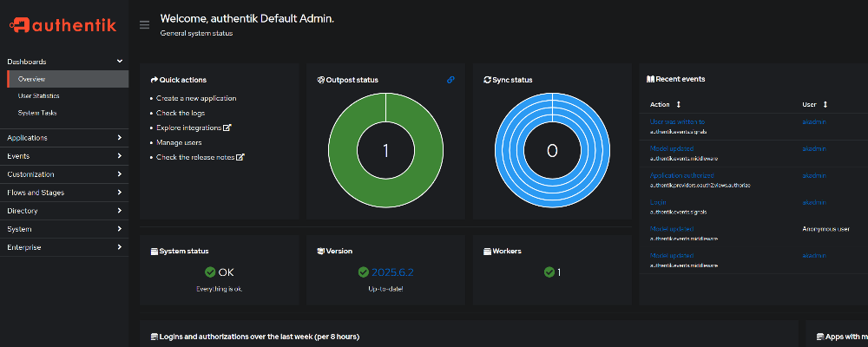Click green check next to 2025.6.2
Viewport: 868px width, 347px height.
tap(363, 272)
